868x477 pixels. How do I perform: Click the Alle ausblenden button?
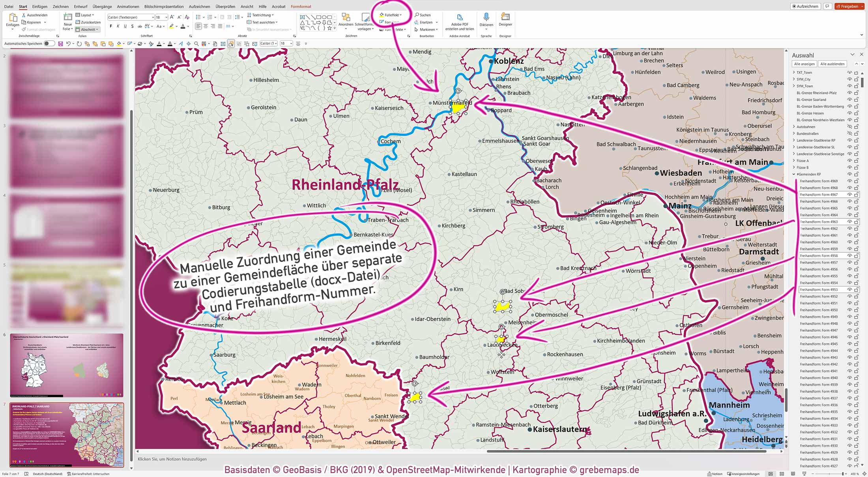point(832,64)
